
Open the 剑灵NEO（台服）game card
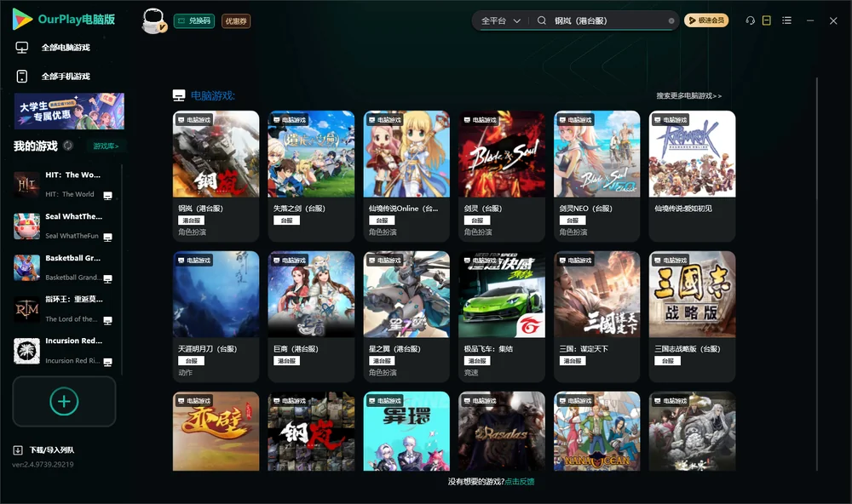click(x=596, y=175)
